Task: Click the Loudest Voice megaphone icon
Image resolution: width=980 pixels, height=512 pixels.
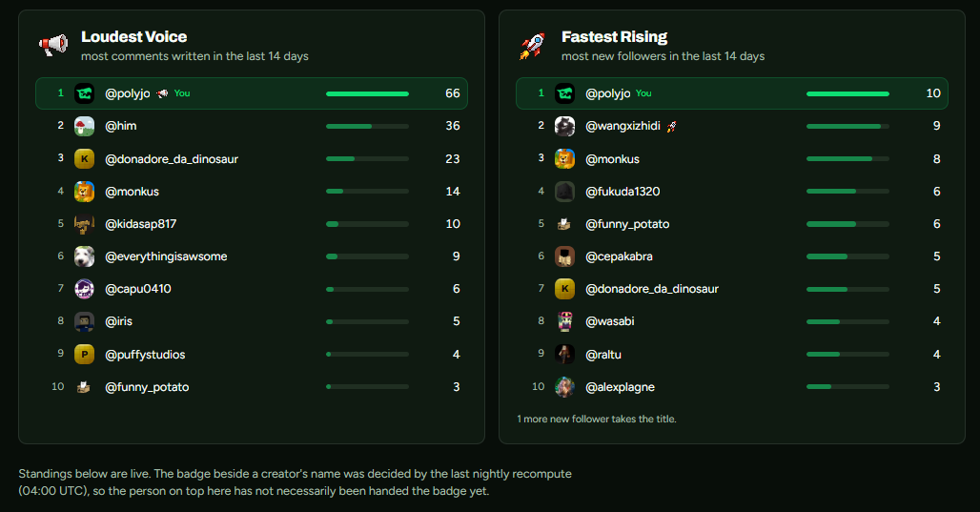Action: [53, 45]
